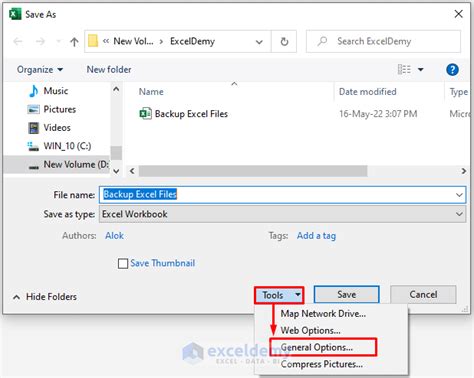The width and height of the screenshot is (474, 378).
Task: Sort by the Date modified column
Action: coord(368,92)
